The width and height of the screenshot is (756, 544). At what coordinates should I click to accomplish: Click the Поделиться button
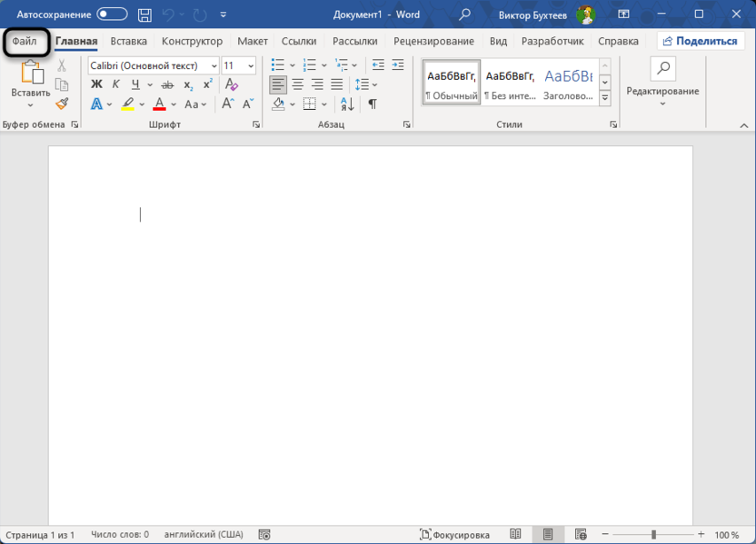point(699,41)
